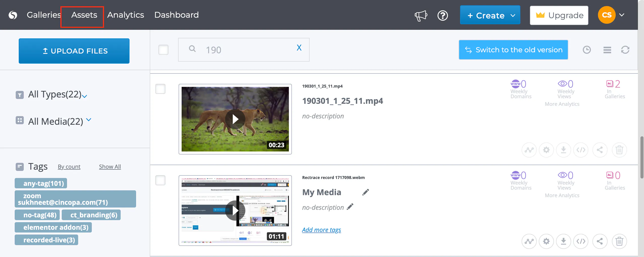The image size is (644, 257).
Task: Open the help question mark icon
Action: (x=443, y=16)
